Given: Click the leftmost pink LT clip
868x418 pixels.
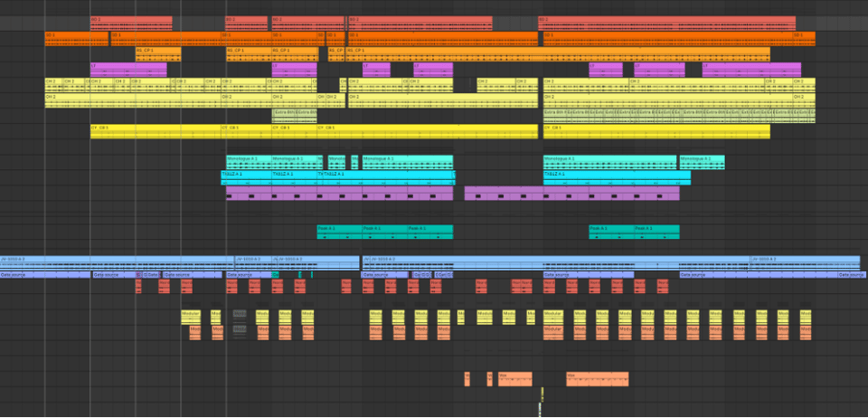Looking at the screenshot, I should pyautogui.click(x=127, y=69).
